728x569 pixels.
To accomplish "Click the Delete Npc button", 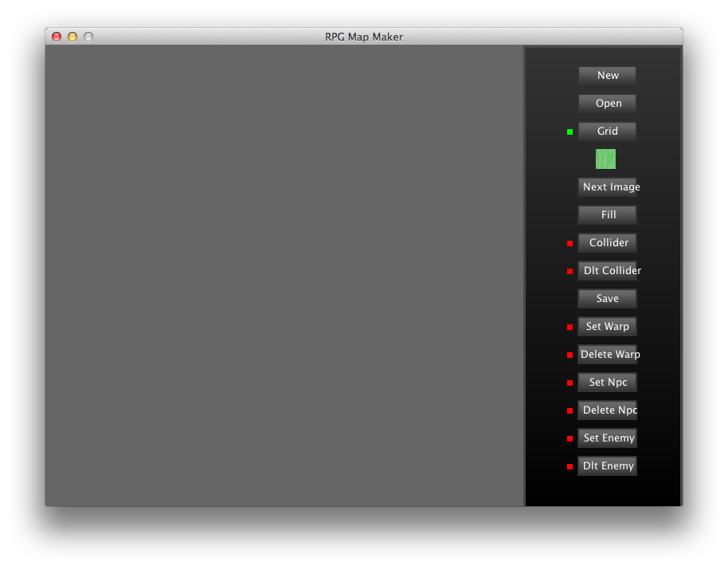I will [607, 410].
